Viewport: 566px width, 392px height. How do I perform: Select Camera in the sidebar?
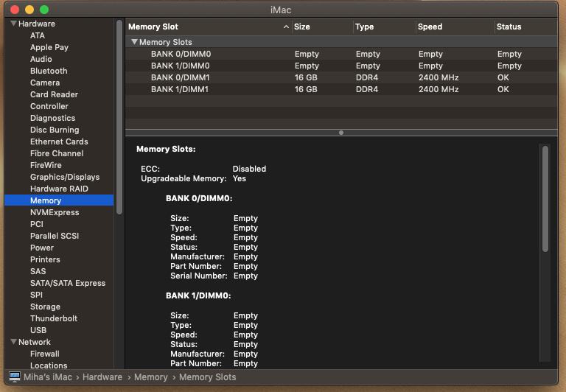coord(45,83)
